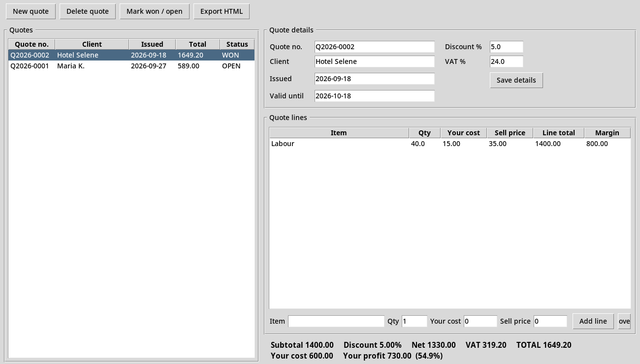Edit the Client field Hotel Selene

[375, 61]
